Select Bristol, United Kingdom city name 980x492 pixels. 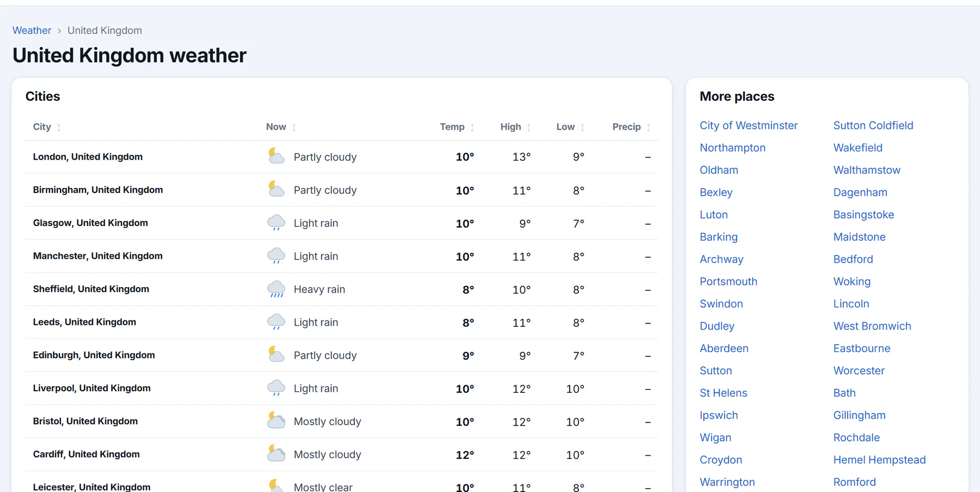click(85, 421)
